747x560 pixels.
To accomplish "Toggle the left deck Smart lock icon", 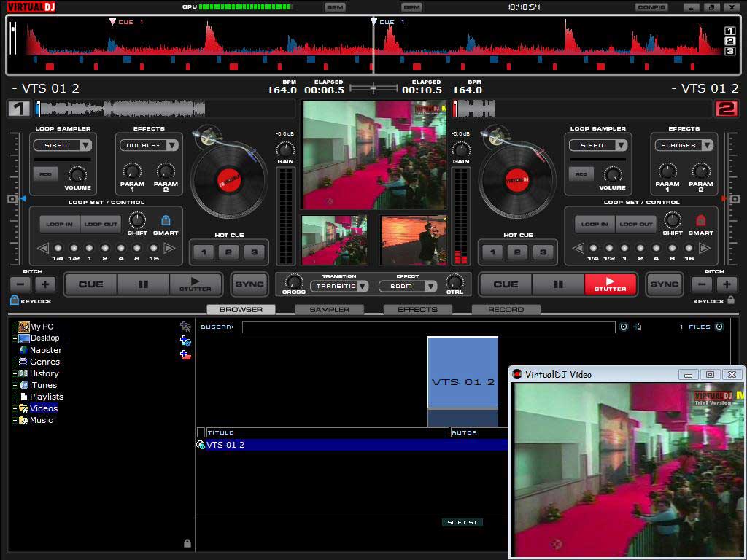I will [166, 220].
